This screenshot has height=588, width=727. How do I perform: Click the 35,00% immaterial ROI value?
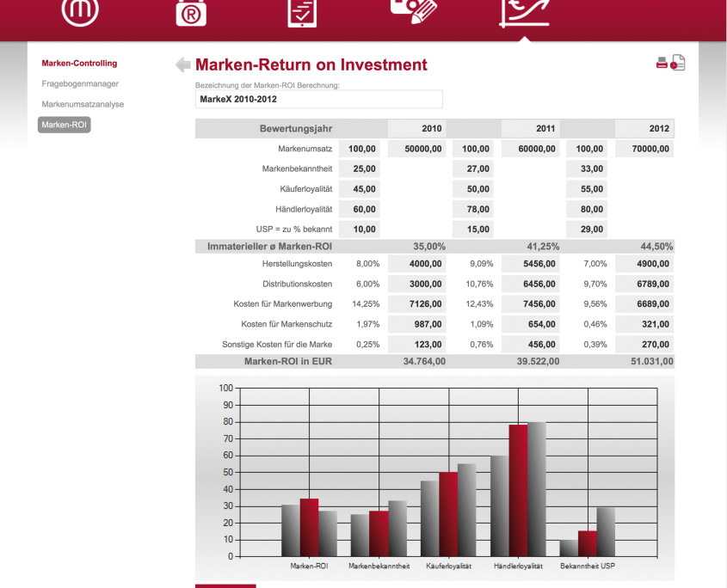tap(429, 247)
